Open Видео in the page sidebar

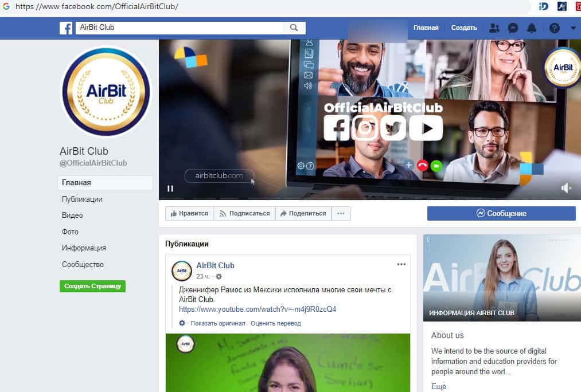[72, 215]
